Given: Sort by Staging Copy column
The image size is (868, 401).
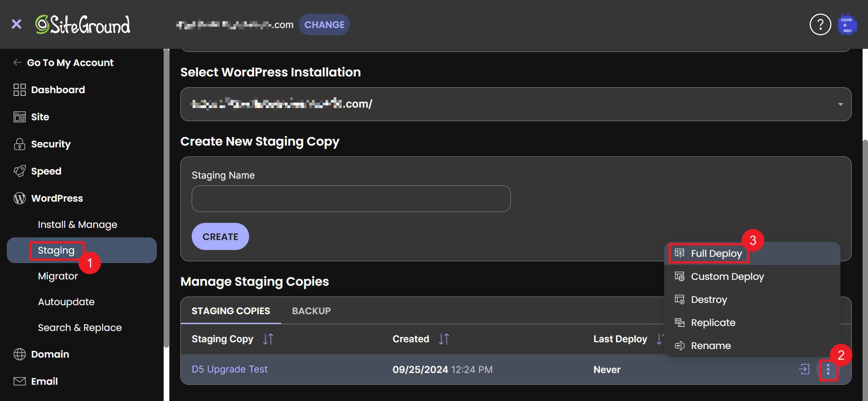Looking at the screenshot, I should tap(268, 339).
